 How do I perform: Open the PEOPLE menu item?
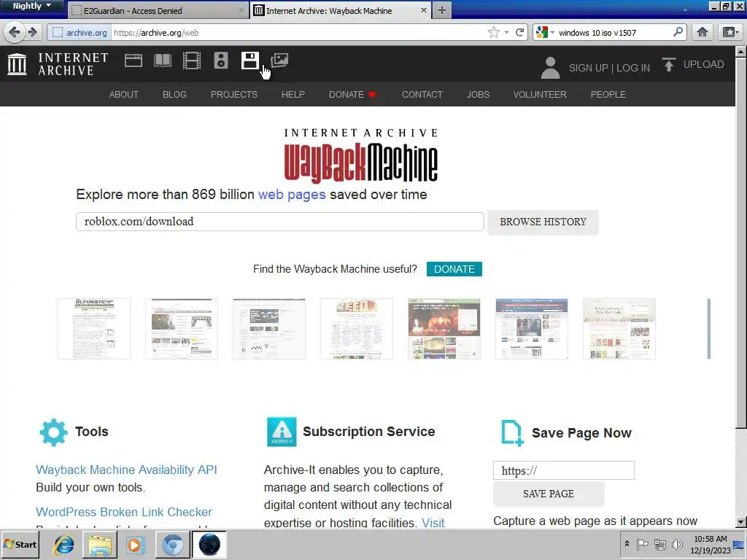tap(608, 94)
